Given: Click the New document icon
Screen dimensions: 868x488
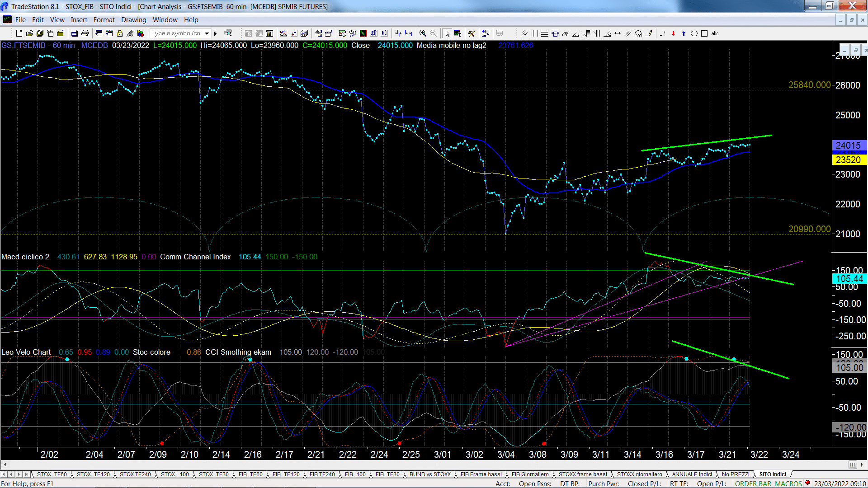Looking at the screenshot, I should pyautogui.click(x=19, y=33).
